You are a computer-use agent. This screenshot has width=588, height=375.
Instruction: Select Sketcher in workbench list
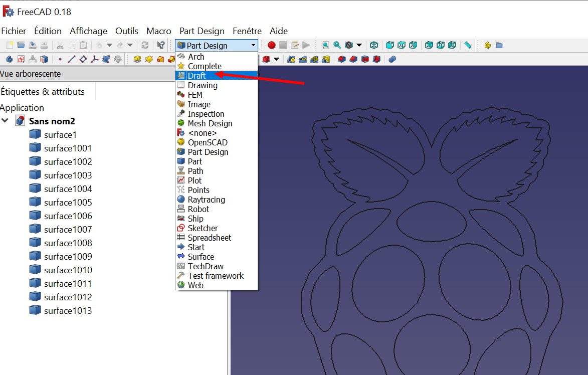click(x=217, y=228)
